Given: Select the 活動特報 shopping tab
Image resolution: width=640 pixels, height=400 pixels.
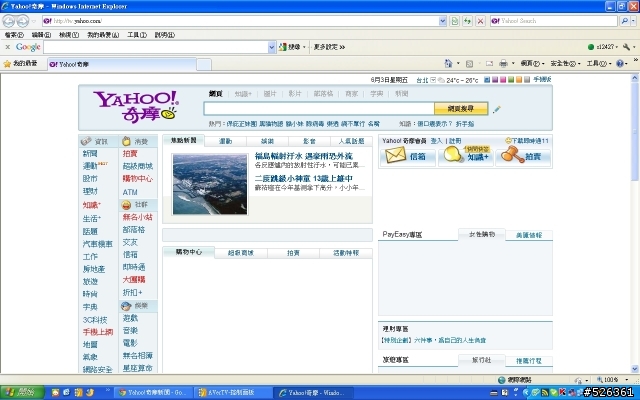Looking at the screenshot, I should [346, 253].
